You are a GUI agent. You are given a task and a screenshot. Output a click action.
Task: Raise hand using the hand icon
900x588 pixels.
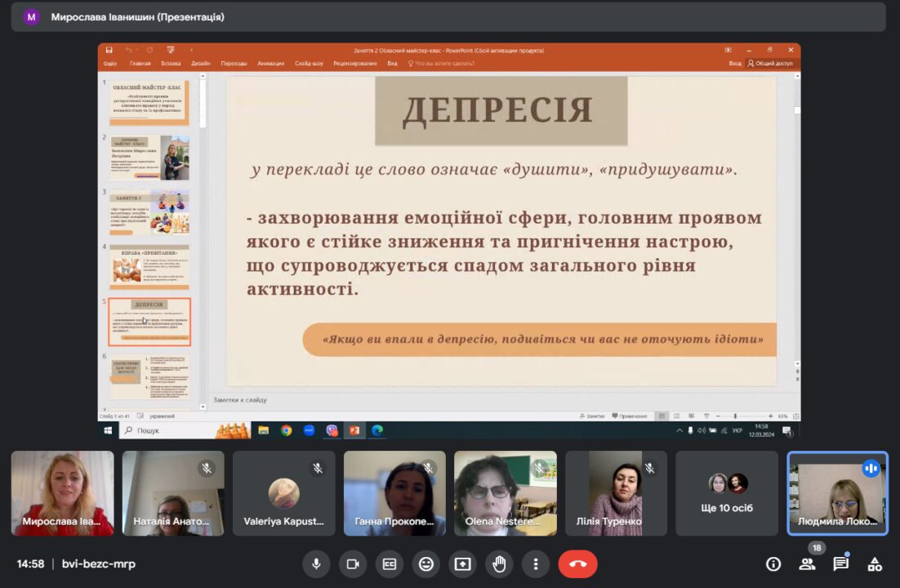pos(499,563)
